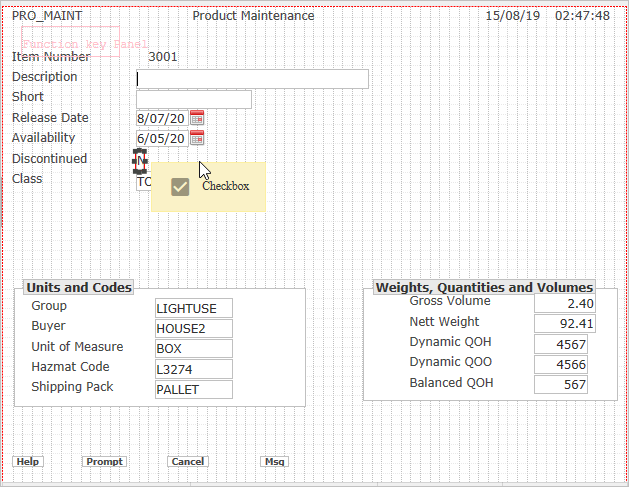Click the Group label
Viewport: 629px width, 487px height.
click(49, 306)
